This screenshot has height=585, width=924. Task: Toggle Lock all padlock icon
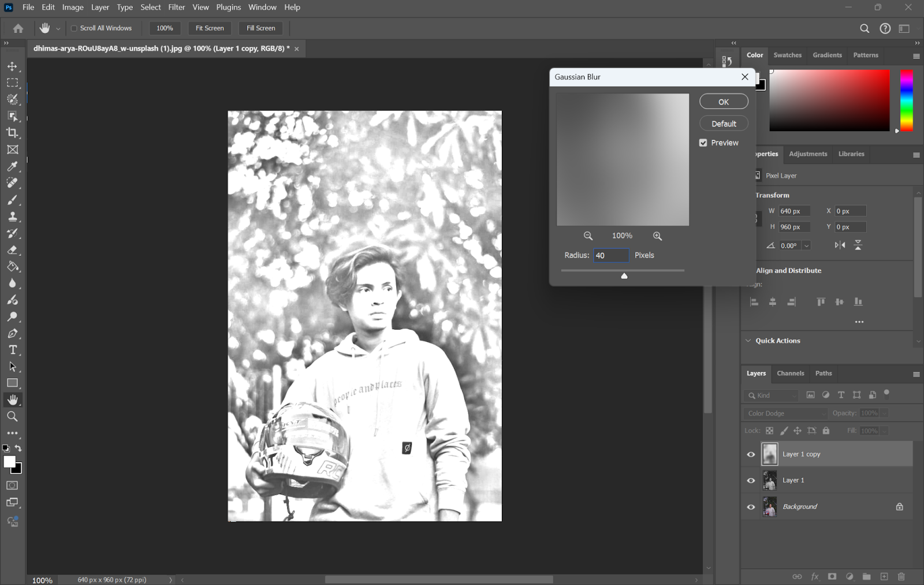point(826,431)
